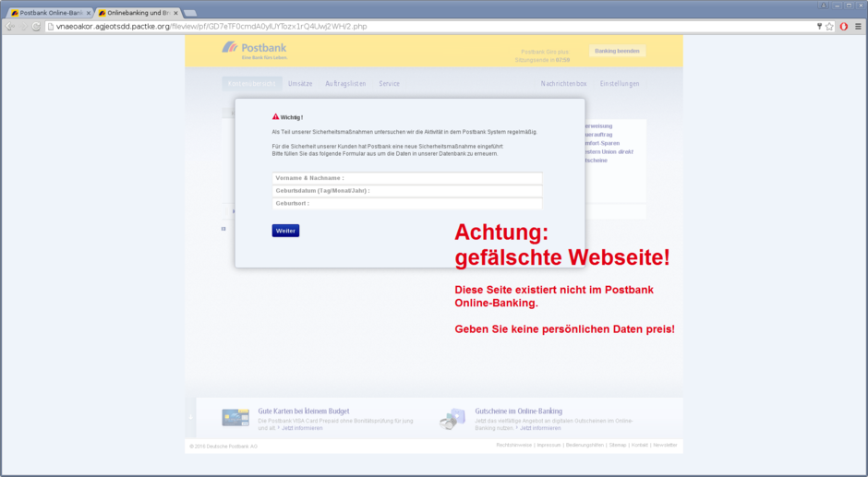Click the Weiter button

285,231
